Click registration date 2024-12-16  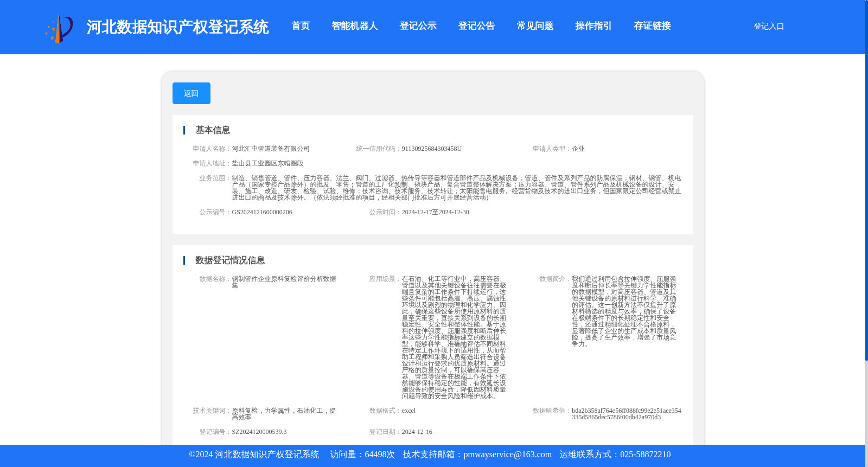click(x=417, y=432)
